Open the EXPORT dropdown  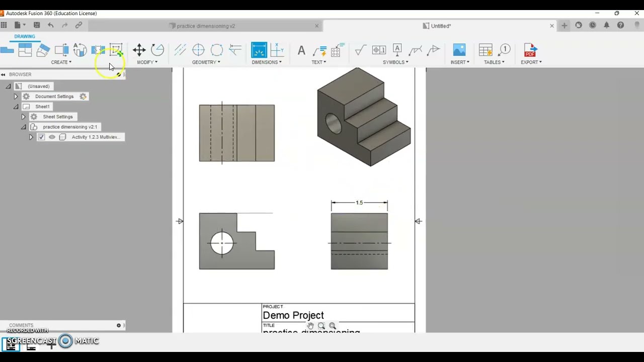point(531,62)
